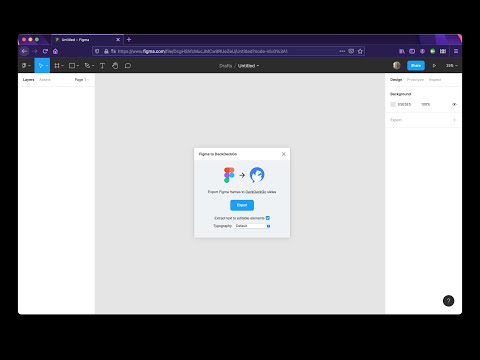Select the Frame tool

[57, 66]
